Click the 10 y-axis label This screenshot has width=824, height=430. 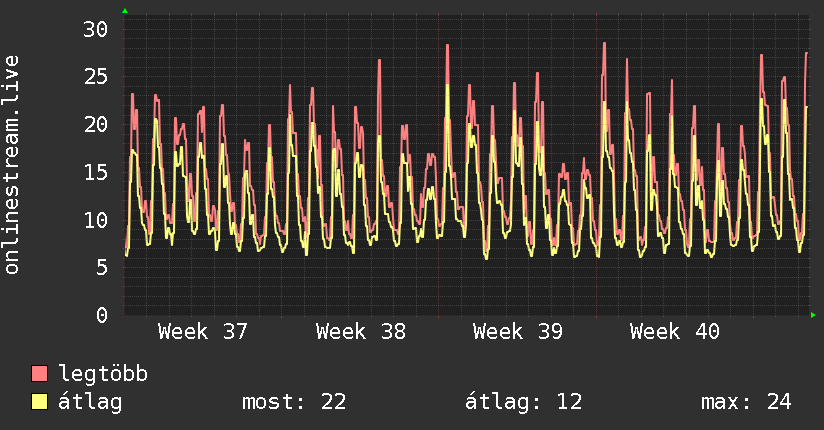[96, 220]
